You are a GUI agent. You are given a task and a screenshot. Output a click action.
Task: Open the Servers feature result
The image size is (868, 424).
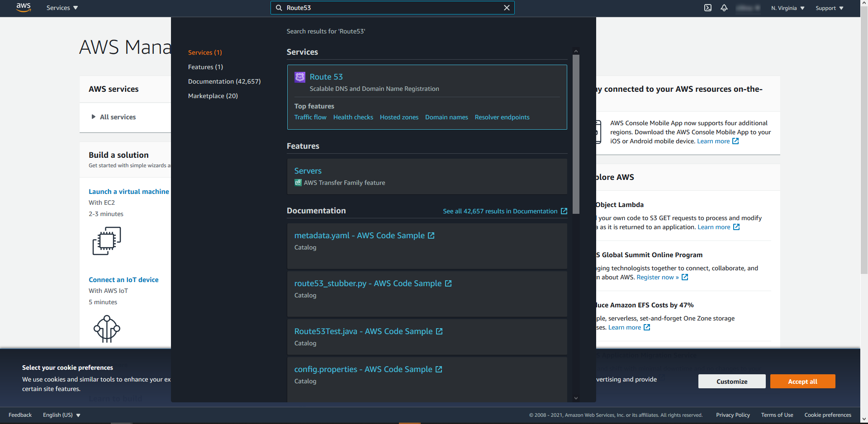click(308, 171)
